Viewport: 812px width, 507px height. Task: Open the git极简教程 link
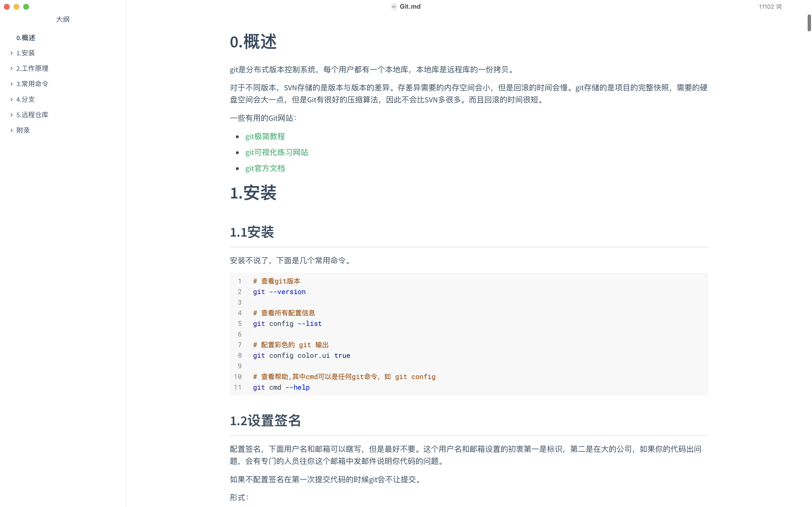click(x=265, y=136)
